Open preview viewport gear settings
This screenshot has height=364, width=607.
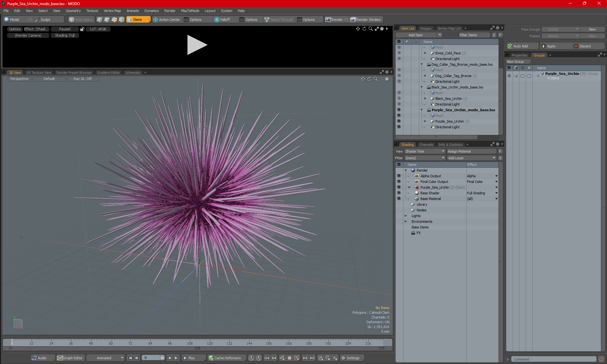(x=382, y=29)
